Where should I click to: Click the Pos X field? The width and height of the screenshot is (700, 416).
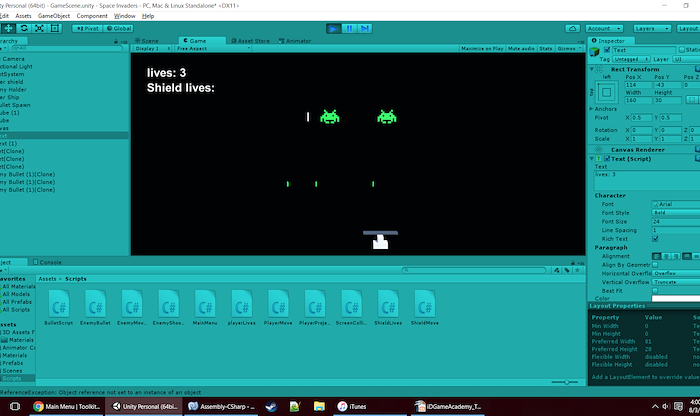pos(638,85)
